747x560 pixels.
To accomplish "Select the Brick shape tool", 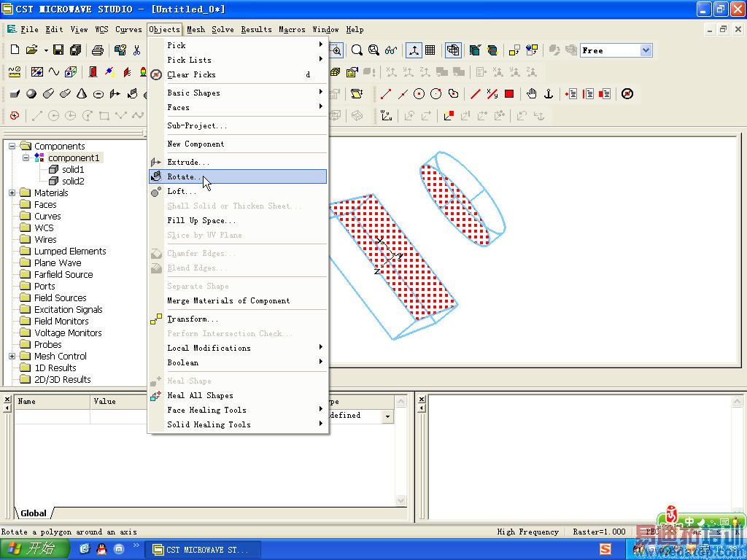I will pos(15,94).
